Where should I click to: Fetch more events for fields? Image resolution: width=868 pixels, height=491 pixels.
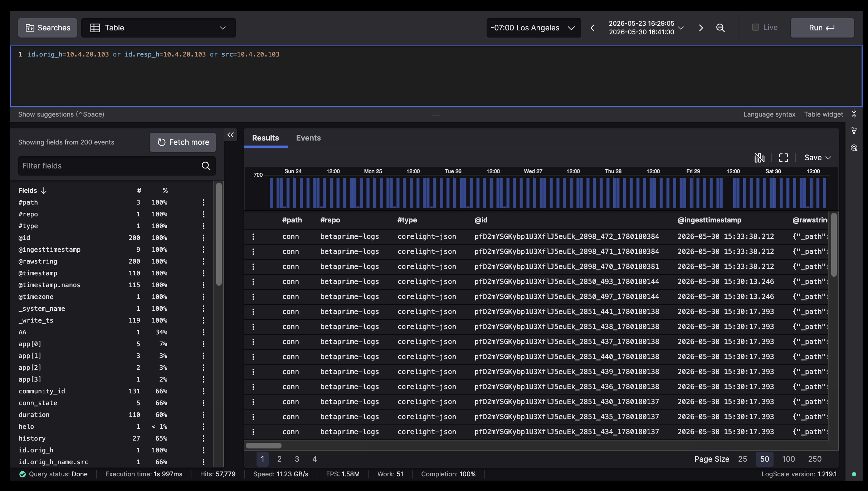pos(183,142)
